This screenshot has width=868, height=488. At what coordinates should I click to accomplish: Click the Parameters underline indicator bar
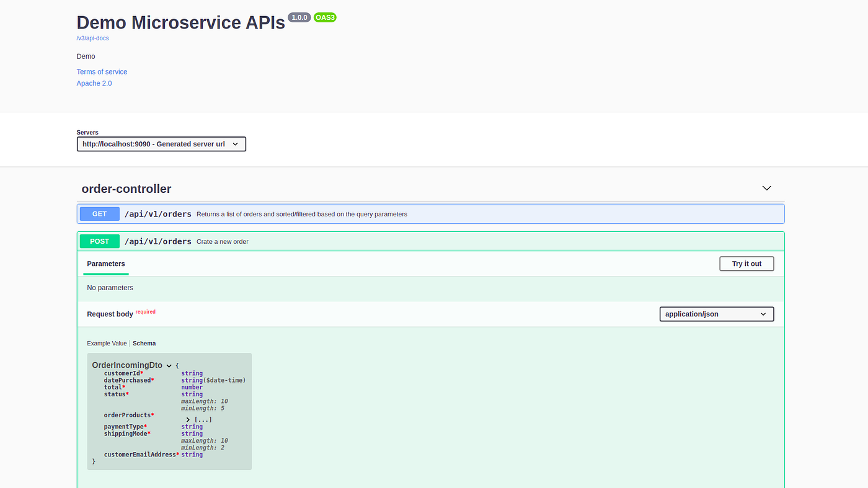[105, 273]
